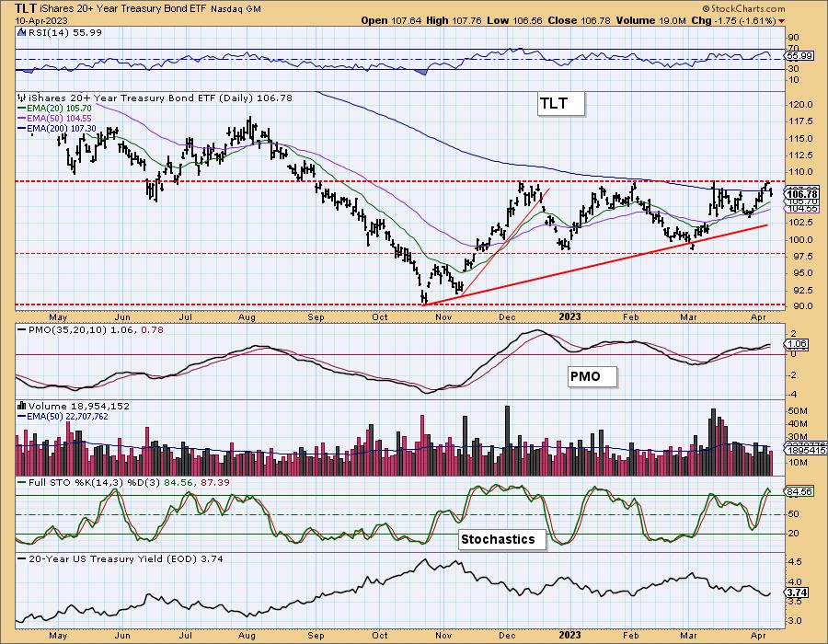Viewport: 828px width, 644px height.
Task: Click the Chg -1.75 (-1.61%) value
Action: click(x=733, y=20)
